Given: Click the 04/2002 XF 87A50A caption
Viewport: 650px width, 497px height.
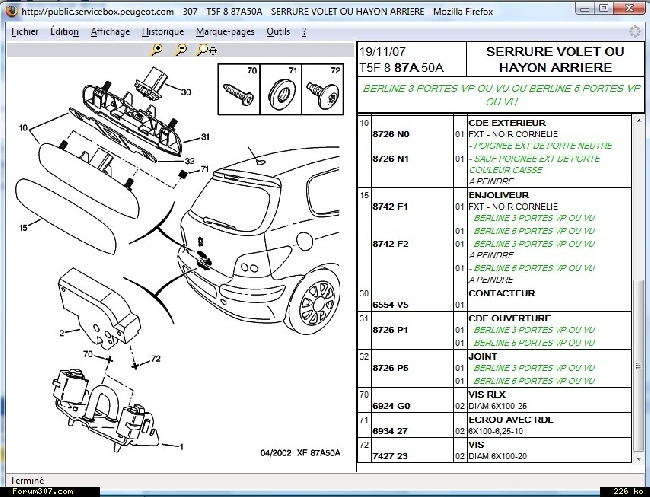Looking at the screenshot, I should click(301, 453).
